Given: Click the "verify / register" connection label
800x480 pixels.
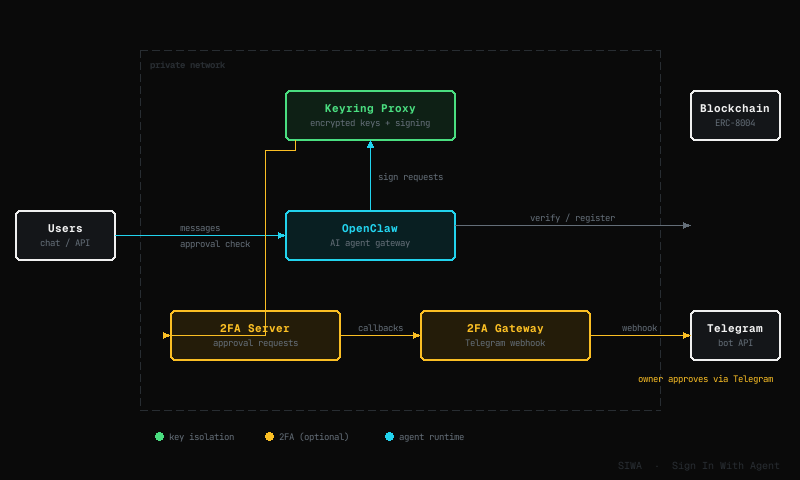Looking at the screenshot, I should (x=572, y=218).
